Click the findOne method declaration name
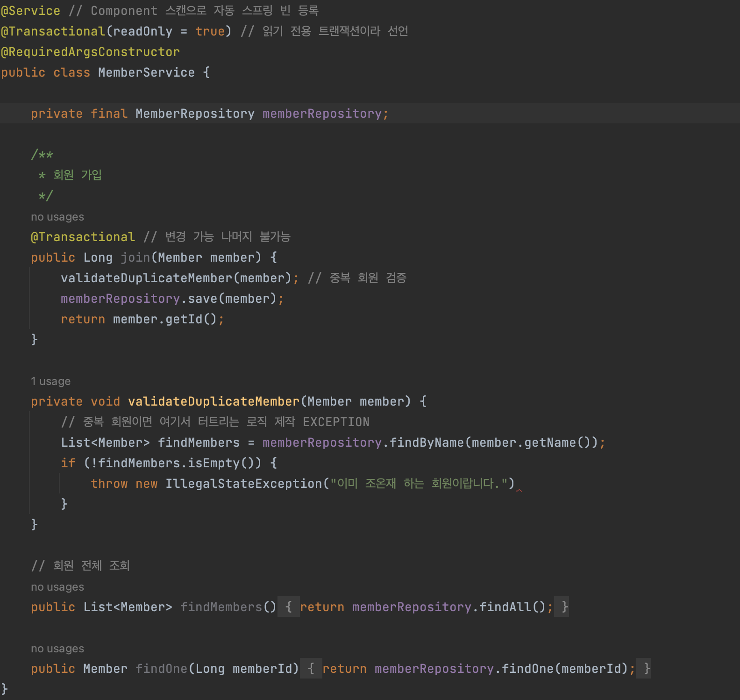This screenshot has height=700, width=740. [161, 669]
